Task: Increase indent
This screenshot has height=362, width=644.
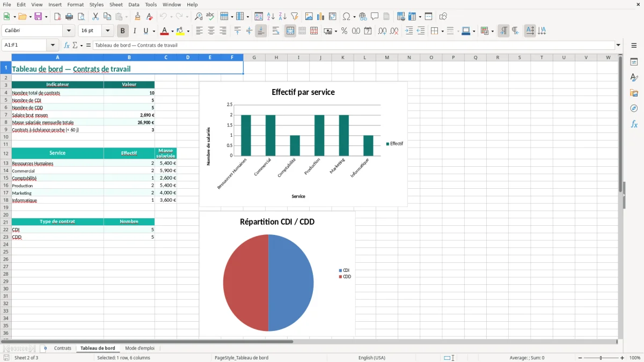Action: (409, 31)
